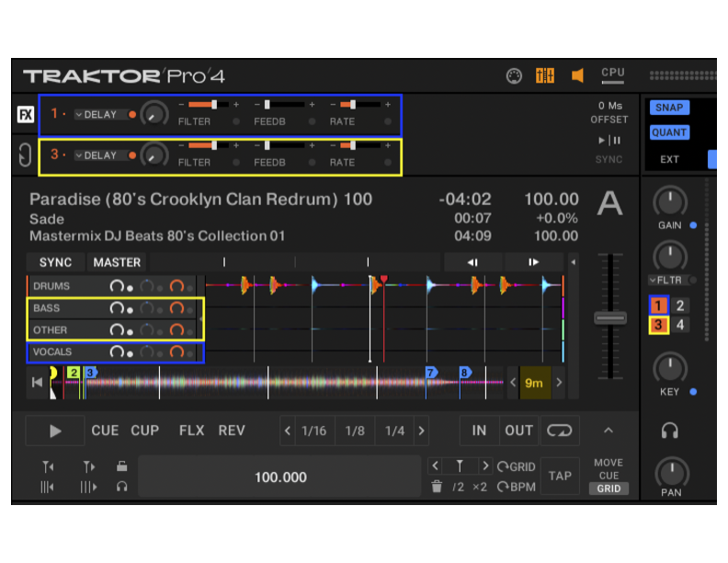
Task: Toggle the QUANT button
Action: coord(669,132)
